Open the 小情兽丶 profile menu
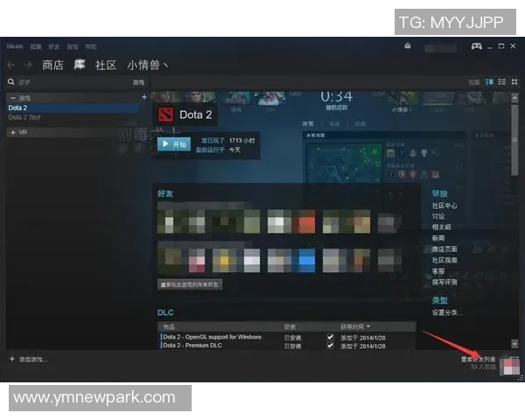 pyautogui.click(x=147, y=65)
